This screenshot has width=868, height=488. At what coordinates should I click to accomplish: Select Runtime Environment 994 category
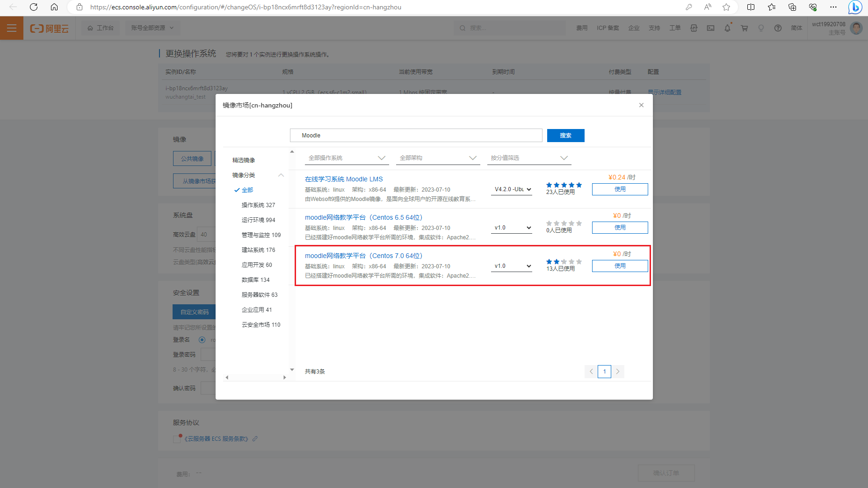coord(258,220)
